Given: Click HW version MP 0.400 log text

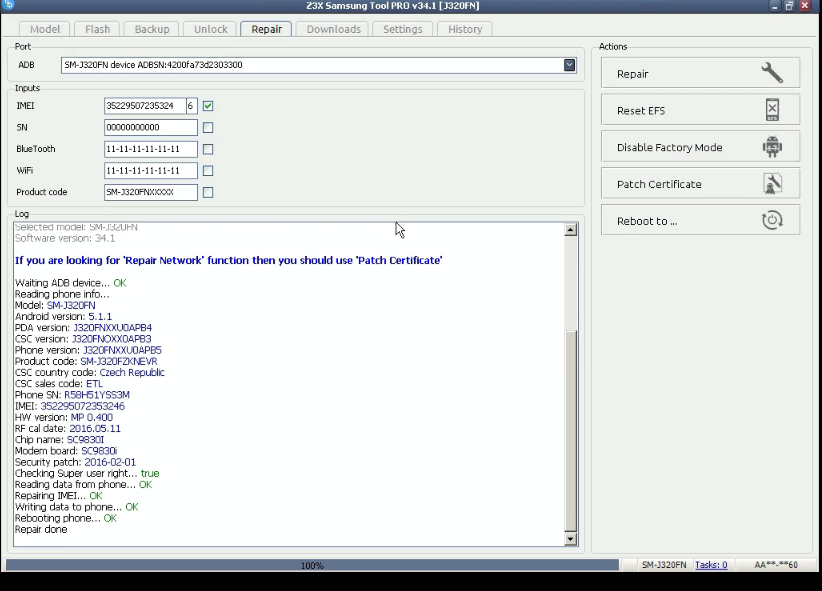Looking at the screenshot, I should point(64,417).
